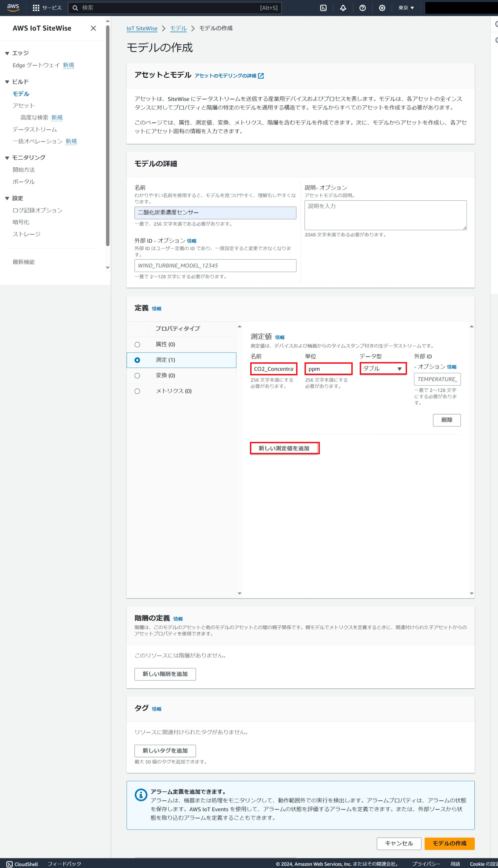Click the モデル breadcrumb link
The image size is (498, 868).
pos(178,28)
